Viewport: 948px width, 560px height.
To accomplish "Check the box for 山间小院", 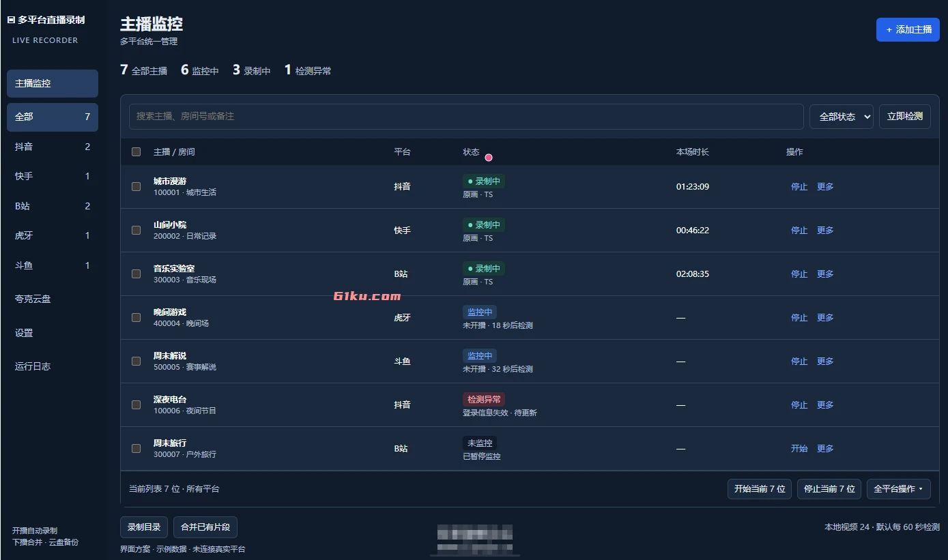I will point(137,231).
